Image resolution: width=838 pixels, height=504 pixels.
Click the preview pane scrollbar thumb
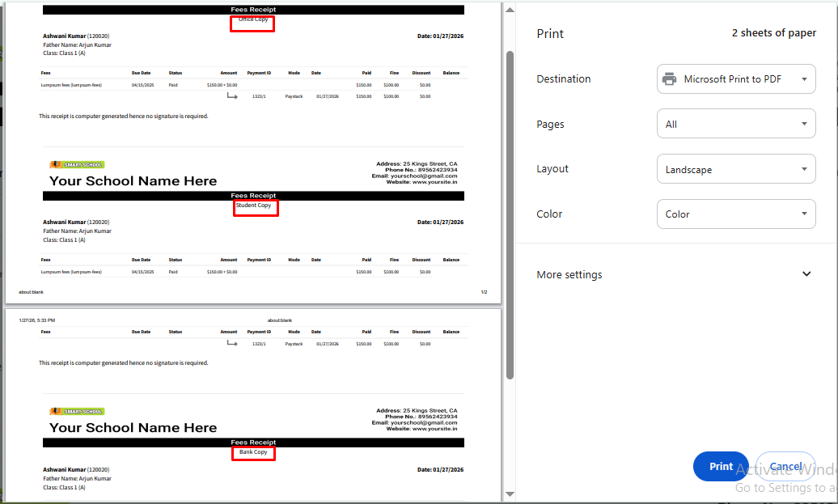pos(509,214)
